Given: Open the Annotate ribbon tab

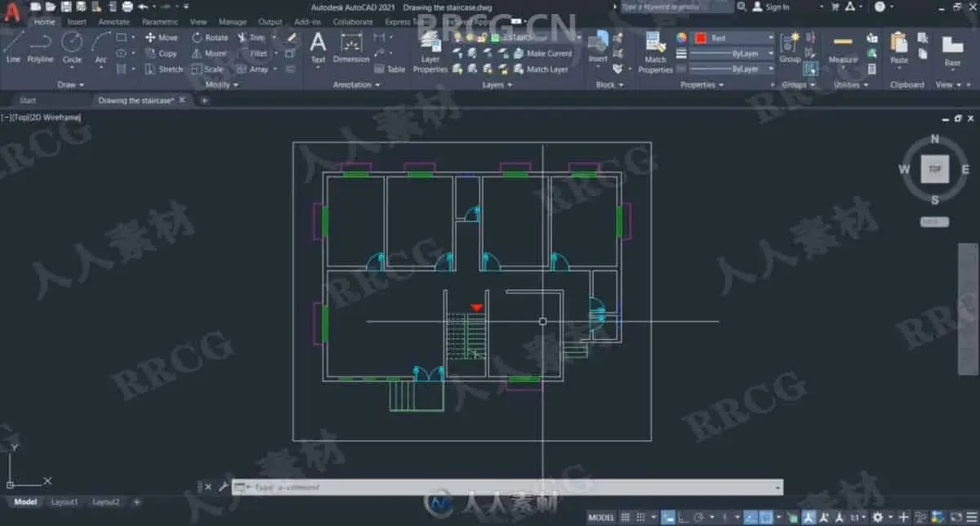Looking at the screenshot, I should [x=113, y=22].
